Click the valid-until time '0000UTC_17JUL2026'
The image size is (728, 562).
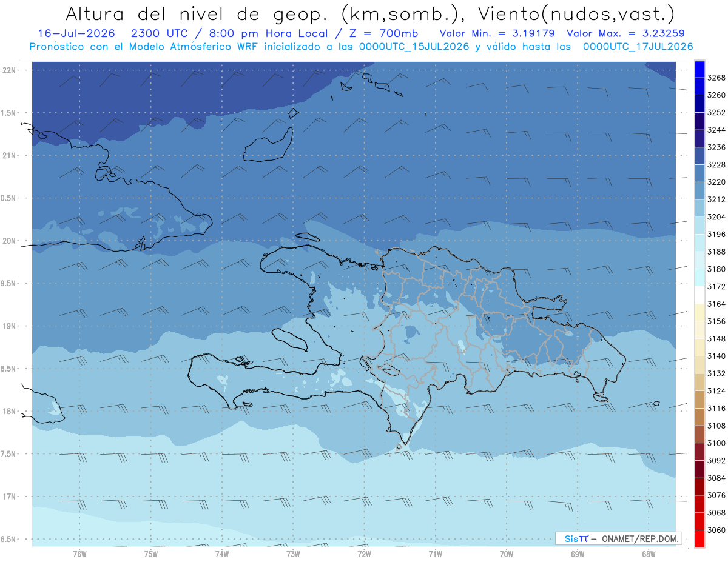tap(638, 47)
